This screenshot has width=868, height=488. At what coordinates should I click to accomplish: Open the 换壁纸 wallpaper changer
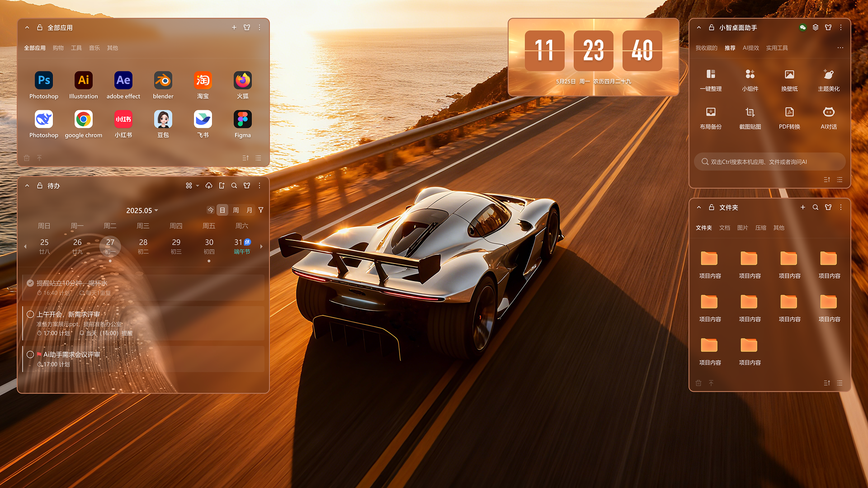click(x=789, y=74)
